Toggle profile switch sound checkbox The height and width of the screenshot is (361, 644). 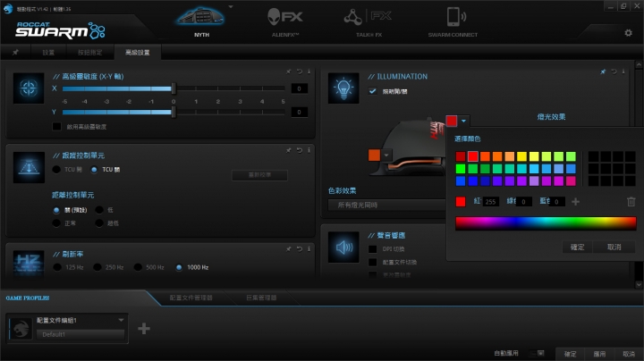coord(372,262)
